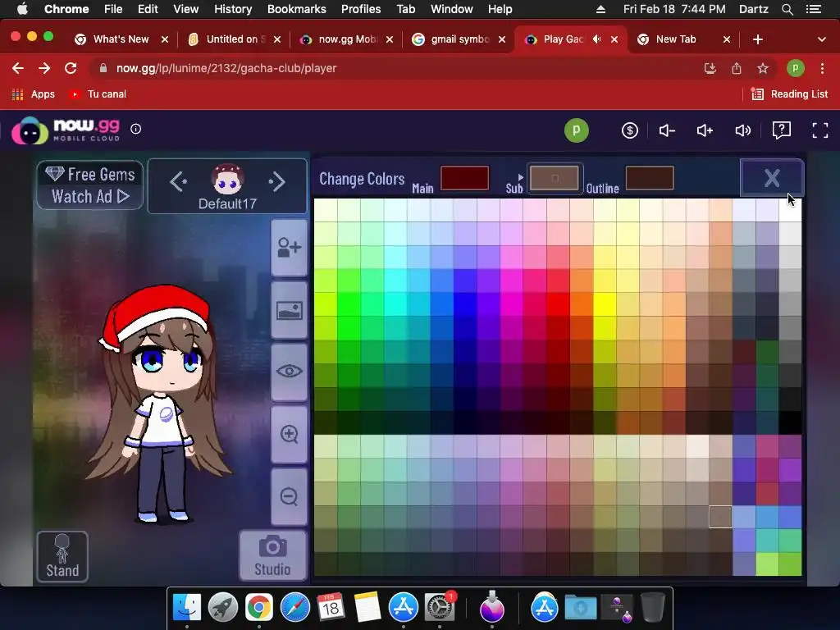This screenshot has width=840, height=630.
Task: Open the background image selector icon
Action: tap(290, 311)
